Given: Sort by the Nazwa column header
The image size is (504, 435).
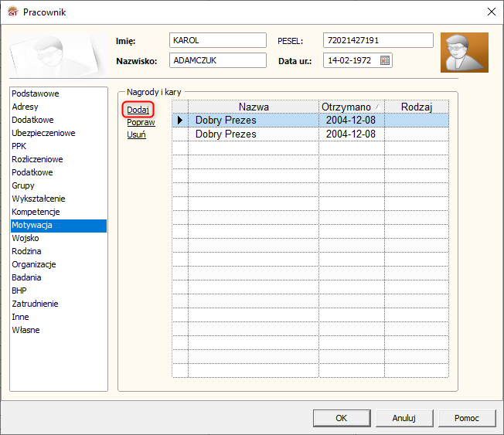Looking at the screenshot, I should pos(254,107).
